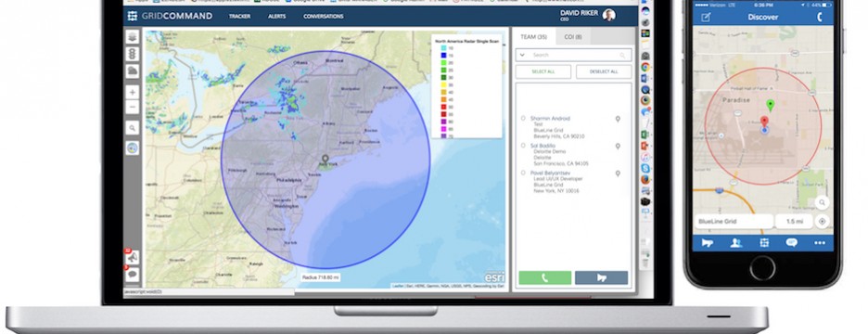Click the cyan 10 swatch in radar legend
868x334 pixels.
pyautogui.click(x=444, y=49)
